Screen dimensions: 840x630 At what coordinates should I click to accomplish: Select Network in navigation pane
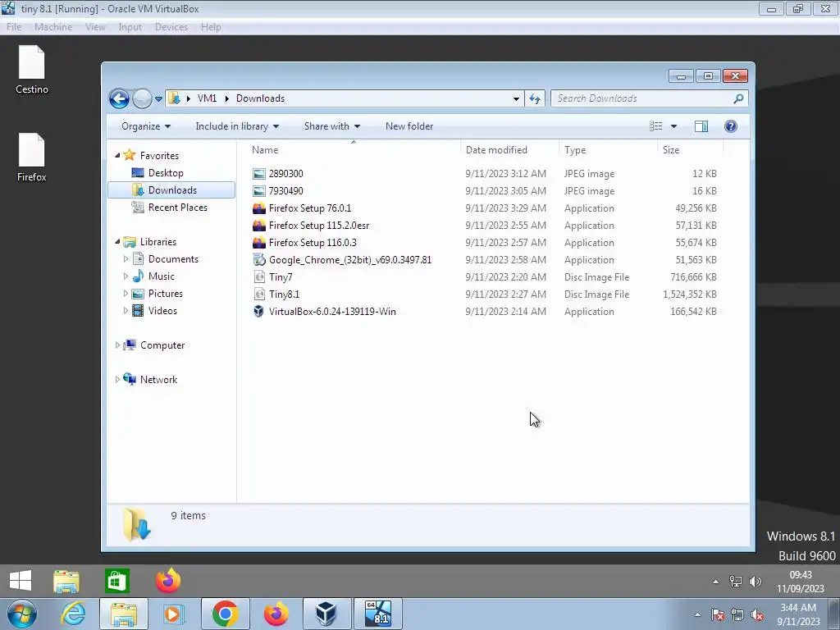158,380
